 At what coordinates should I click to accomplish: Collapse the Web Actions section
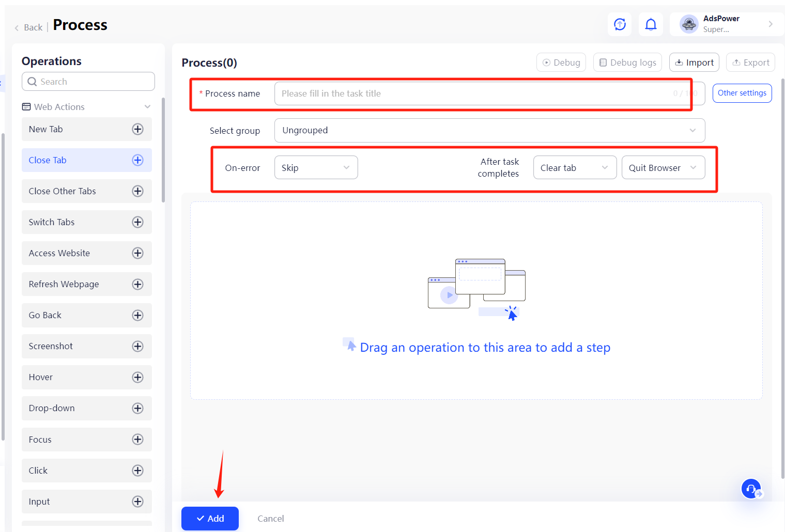click(148, 106)
